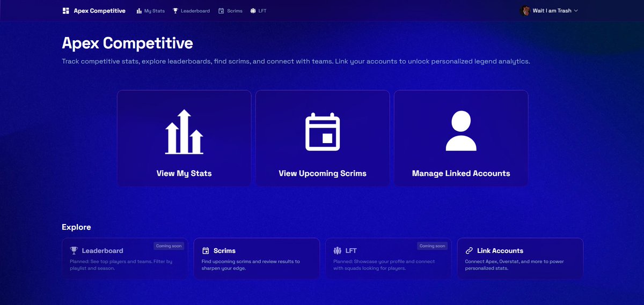Click the trophy icon on the Leaderboard card

(x=74, y=250)
